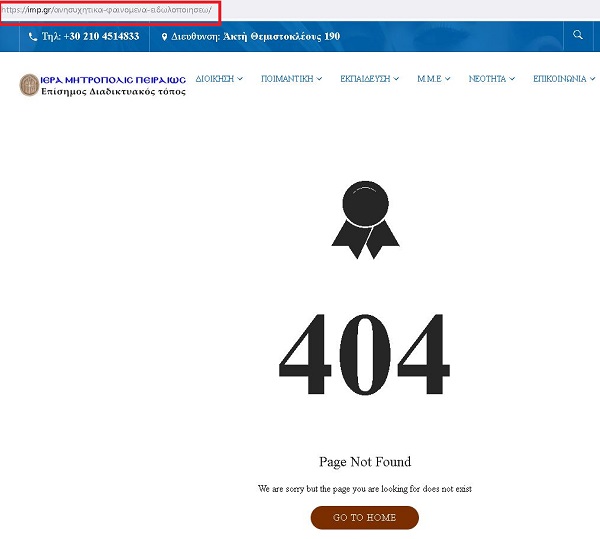Click the Page Not Found heading
The image size is (600, 539).
364,462
